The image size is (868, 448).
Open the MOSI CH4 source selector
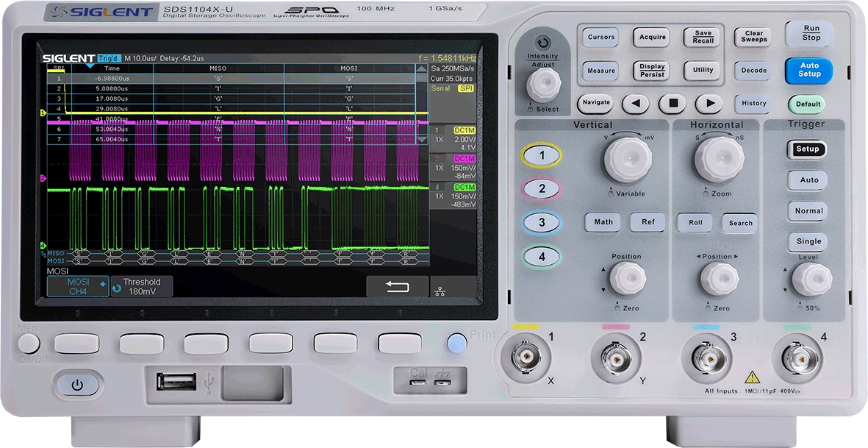click(77, 286)
